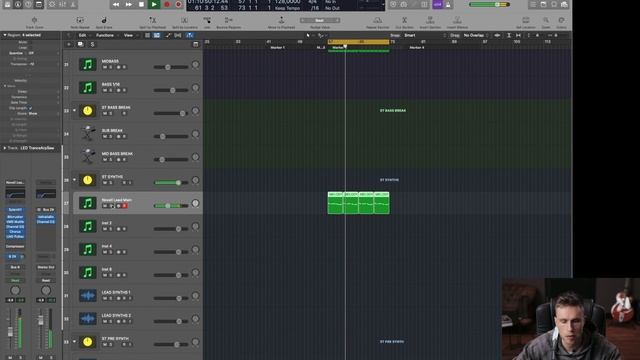Solo the BASS V56 track
The height and width of the screenshot is (360, 640).
click(111, 90)
